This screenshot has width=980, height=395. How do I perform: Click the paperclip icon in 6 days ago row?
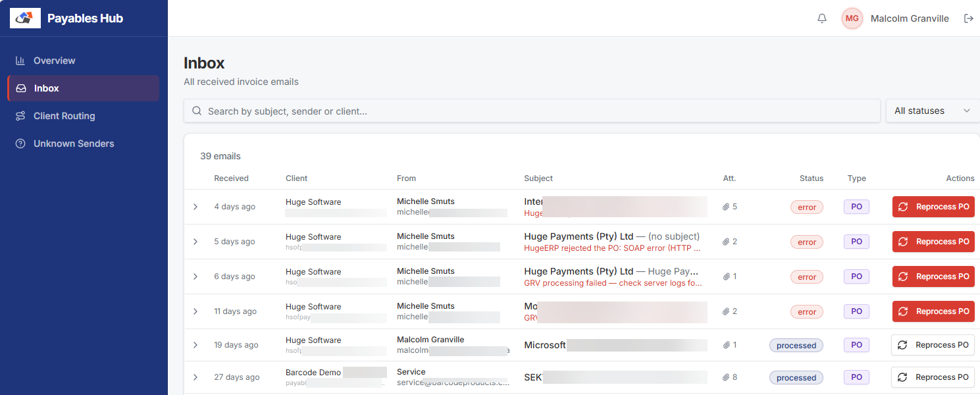726,276
